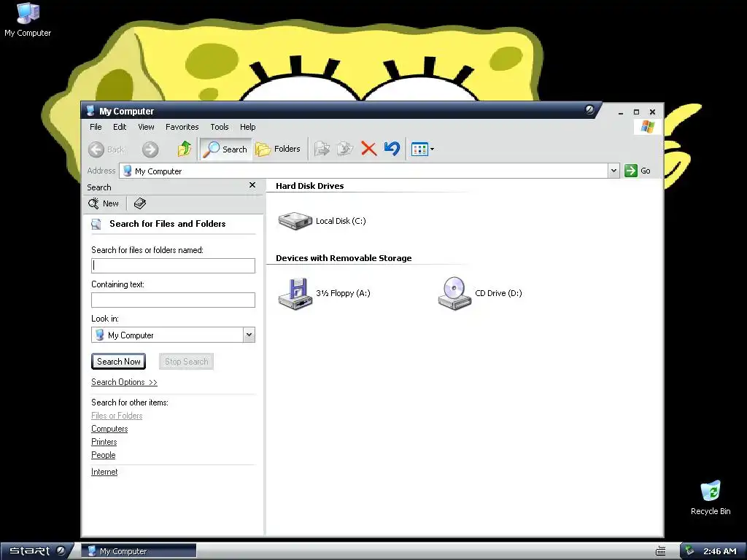Close the Search side pane
747x560 pixels.
[252, 184]
